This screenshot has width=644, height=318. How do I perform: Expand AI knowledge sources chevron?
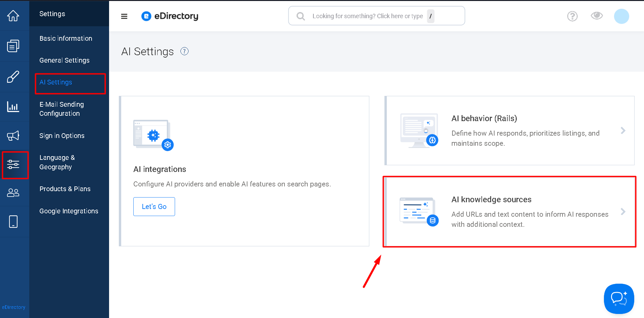pos(623,212)
